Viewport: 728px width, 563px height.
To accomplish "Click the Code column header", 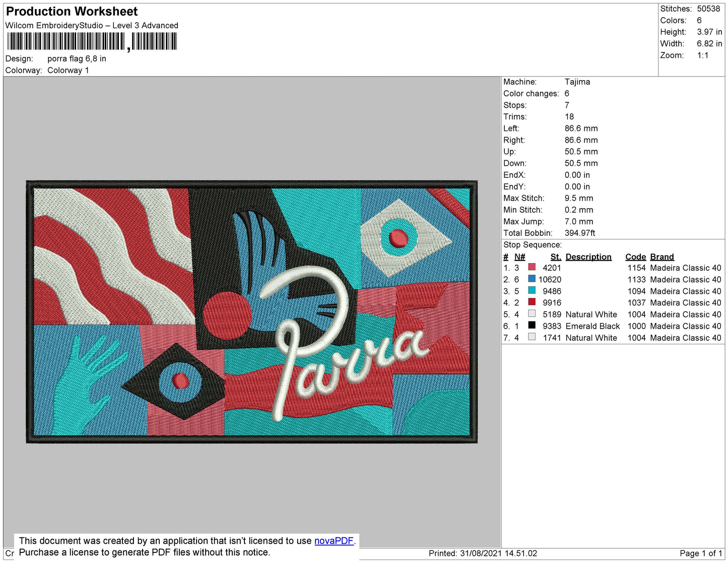I will (x=635, y=257).
